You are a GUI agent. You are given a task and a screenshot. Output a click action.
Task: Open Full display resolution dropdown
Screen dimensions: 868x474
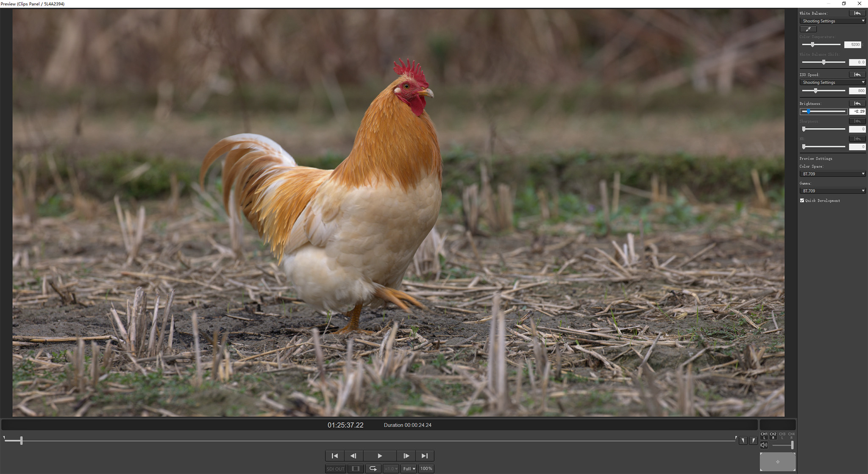coord(409,468)
